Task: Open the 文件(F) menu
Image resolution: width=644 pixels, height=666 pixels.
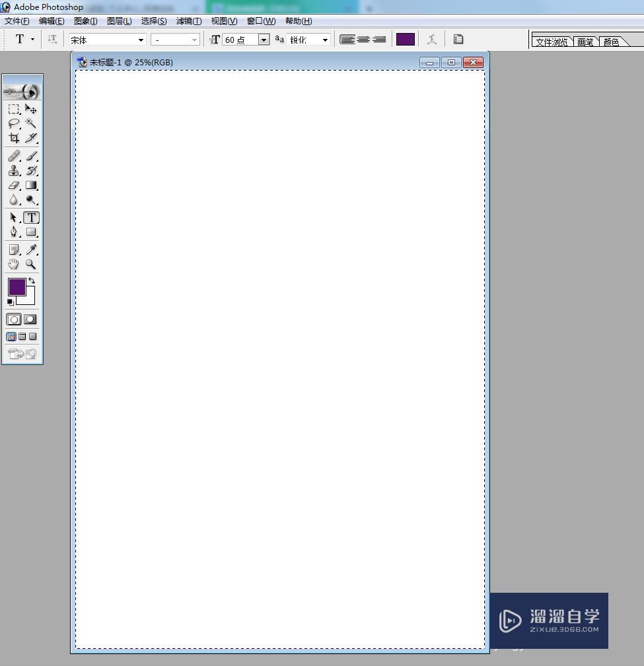Action: point(17,21)
